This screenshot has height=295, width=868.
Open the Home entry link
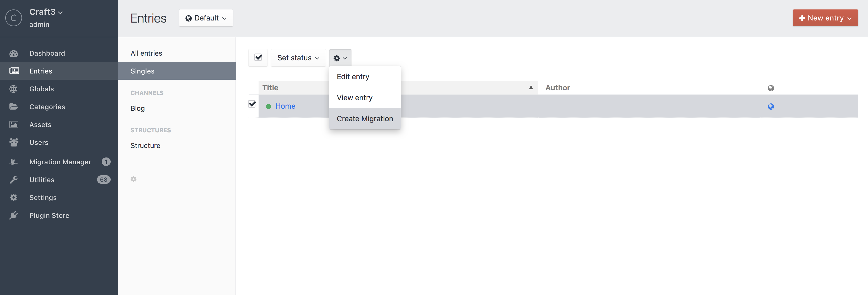point(285,106)
